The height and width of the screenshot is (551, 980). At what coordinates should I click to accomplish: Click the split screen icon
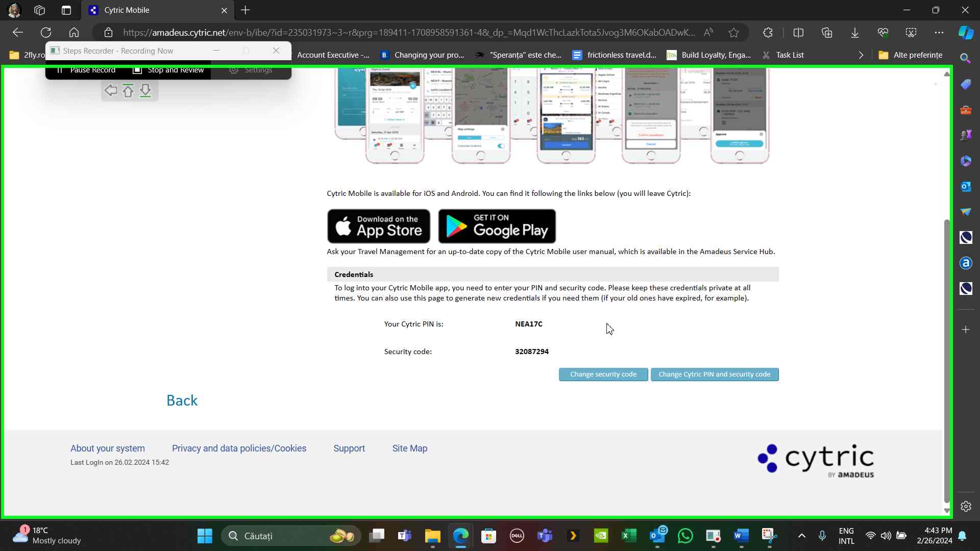[798, 33]
